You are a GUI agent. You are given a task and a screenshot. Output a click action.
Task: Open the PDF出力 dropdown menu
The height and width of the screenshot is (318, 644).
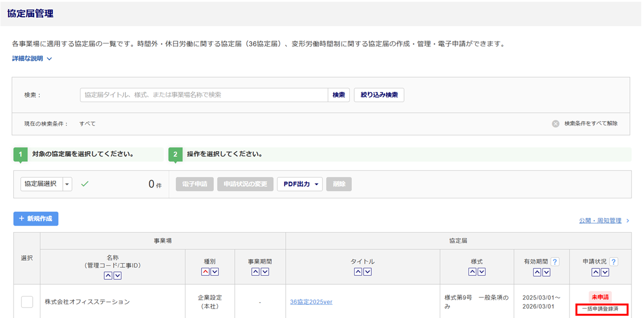click(x=299, y=184)
